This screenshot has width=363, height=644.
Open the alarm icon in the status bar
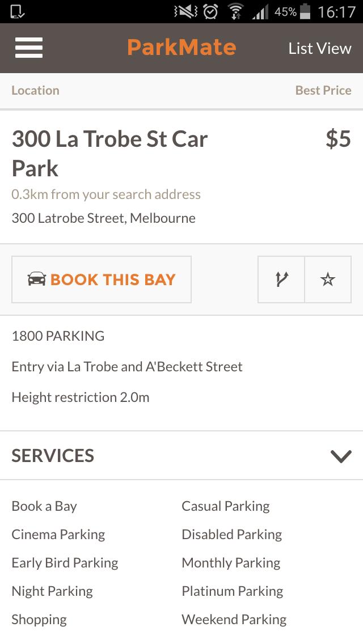(209, 11)
